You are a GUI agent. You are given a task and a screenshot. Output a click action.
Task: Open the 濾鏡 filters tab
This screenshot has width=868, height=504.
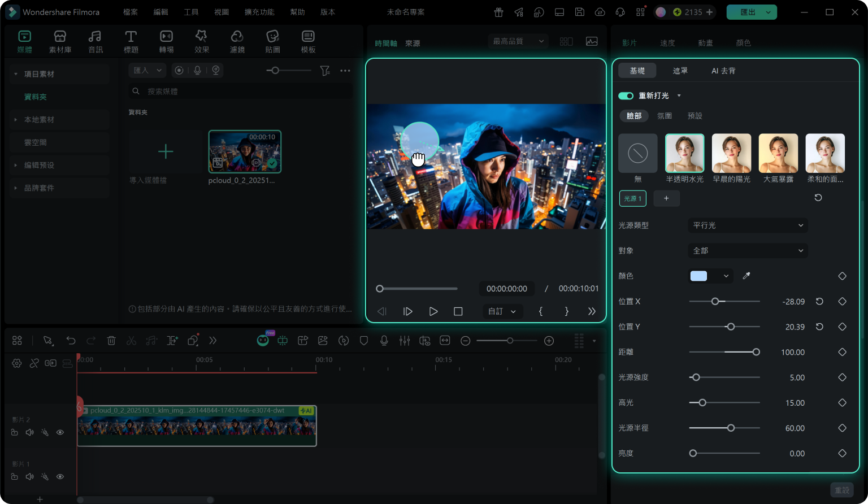point(237,42)
